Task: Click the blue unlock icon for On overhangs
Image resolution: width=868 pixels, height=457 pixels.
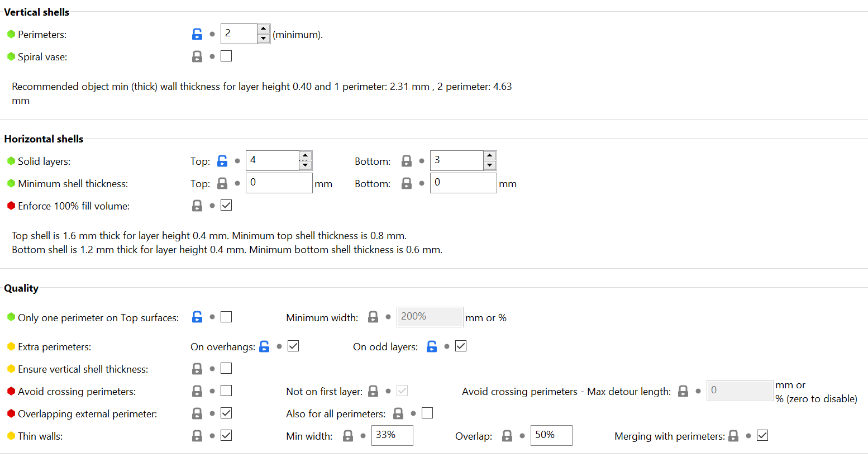Action: (265, 346)
